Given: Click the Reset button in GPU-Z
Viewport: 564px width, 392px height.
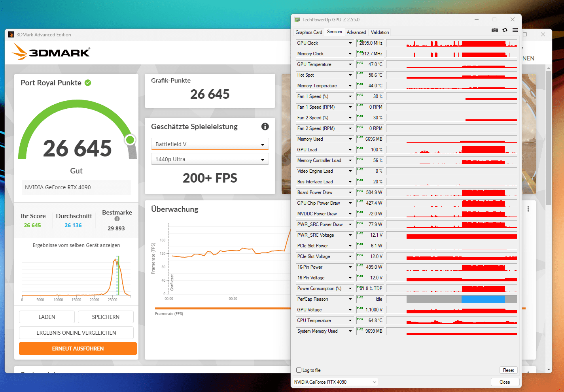Looking at the screenshot, I should [x=508, y=370].
